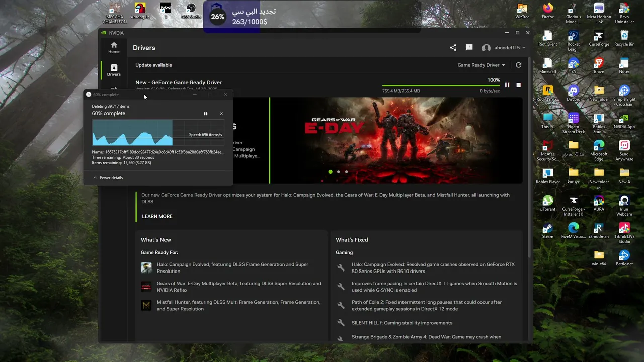The image size is (644, 362).
Task: Click the green driver download progress bar
Action: coord(441,85)
